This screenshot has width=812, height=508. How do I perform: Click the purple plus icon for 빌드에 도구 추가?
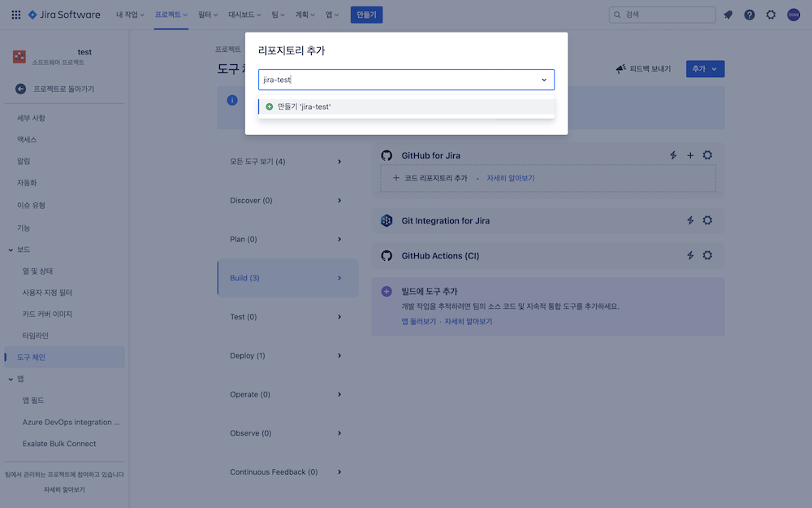tap(387, 291)
